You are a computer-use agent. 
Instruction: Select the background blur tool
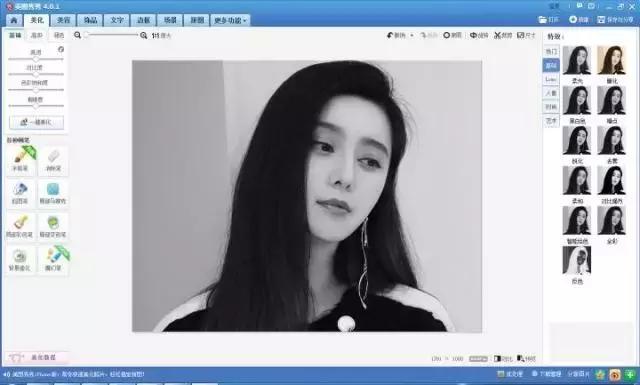point(20,260)
